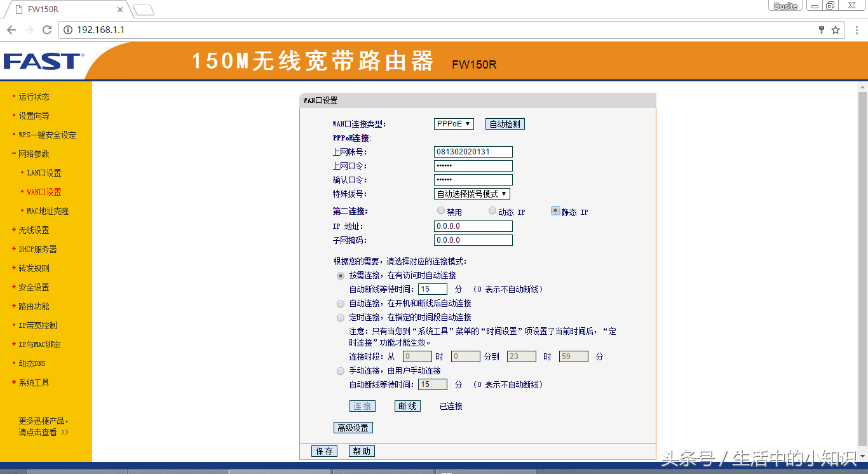Reload the page with the refresh icon

pos(47,30)
